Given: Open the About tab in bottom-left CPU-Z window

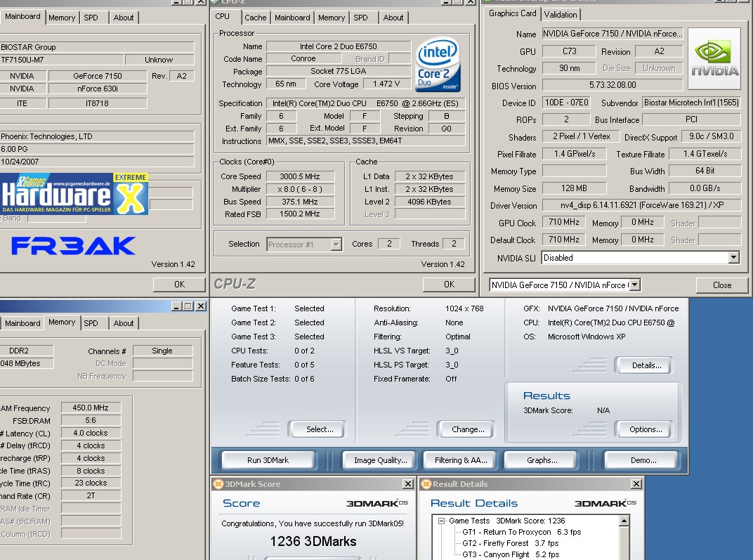Looking at the screenshot, I should point(124,323).
